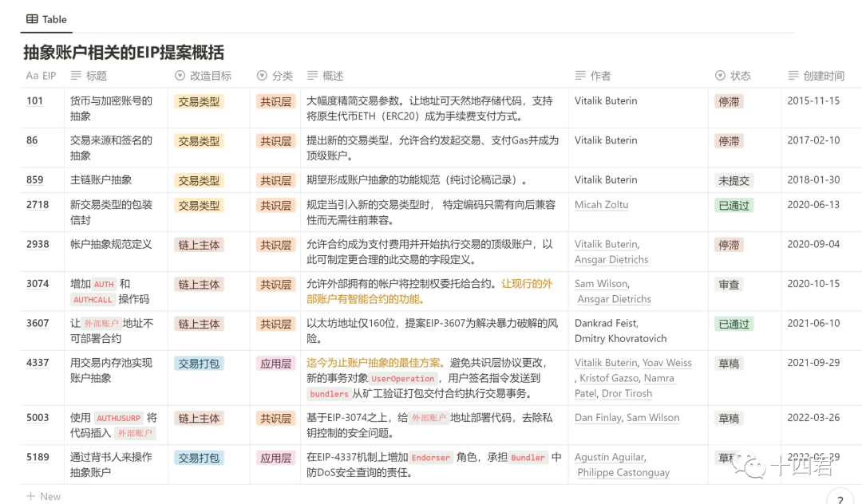Open the EIP 4337 row entry
This screenshot has height=504, width=862.
(38, 363)
